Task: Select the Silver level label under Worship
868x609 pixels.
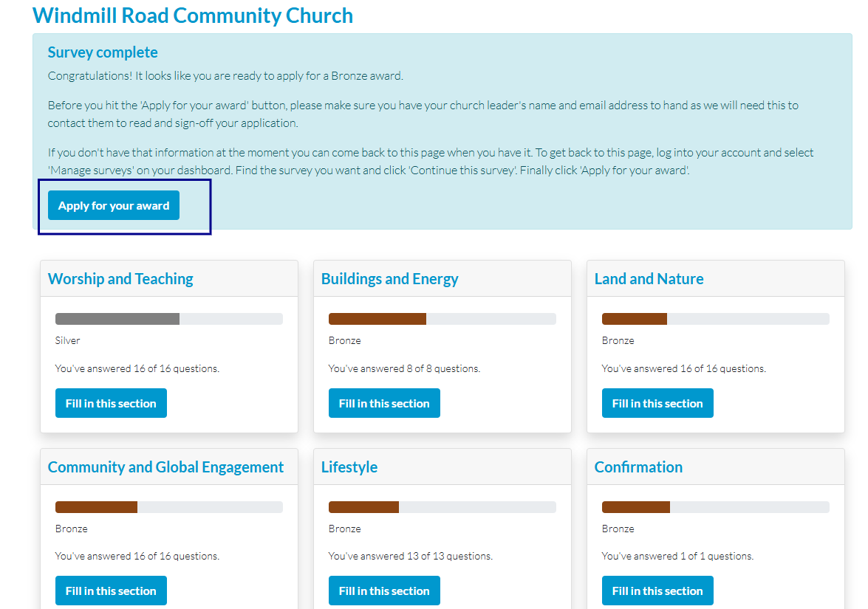Action: pos(67,341)
